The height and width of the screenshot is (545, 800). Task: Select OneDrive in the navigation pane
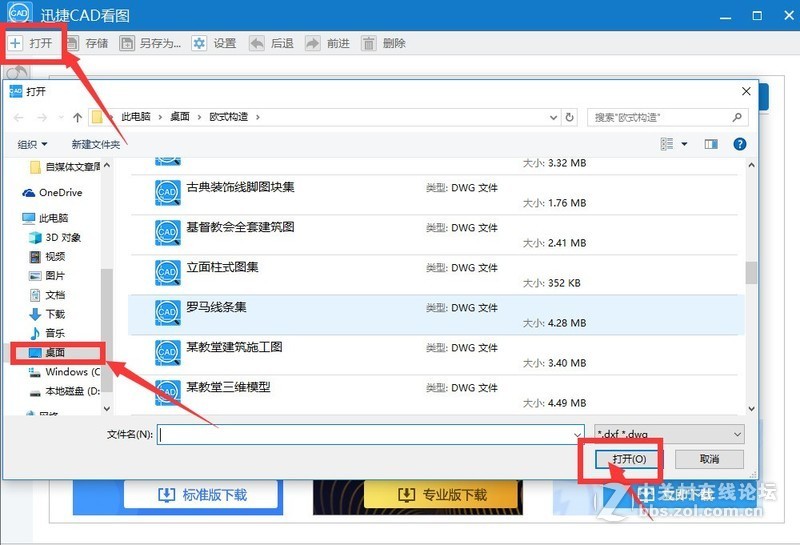point(52,192)
